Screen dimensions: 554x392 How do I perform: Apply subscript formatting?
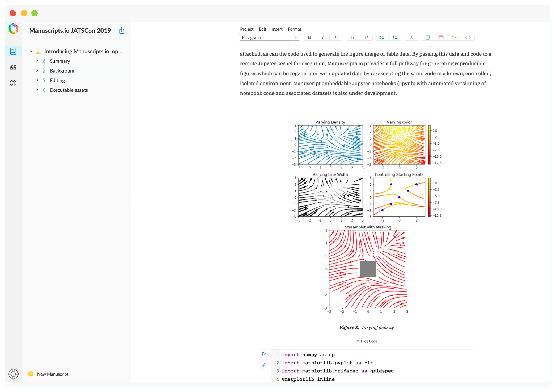click(x=352, y=37)
